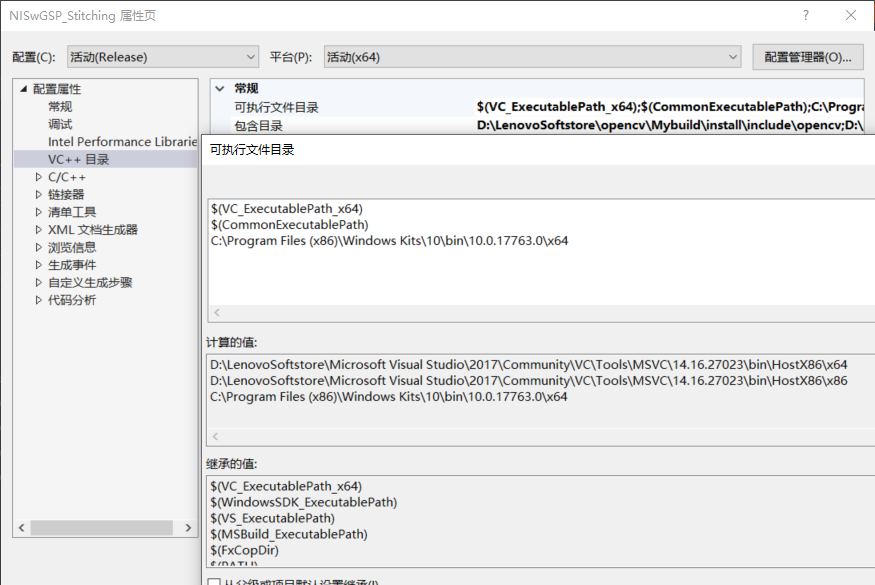Image resolution: width=875 pixels, height=585 pixels.
Task: Click the help question mark icon
Action: point(806,15)
